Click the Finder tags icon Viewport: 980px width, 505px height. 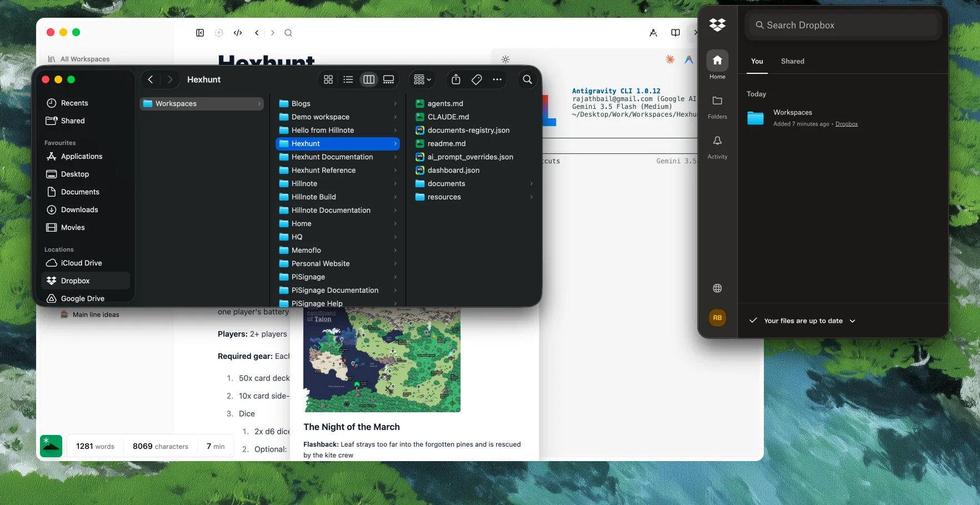point(477,79)
